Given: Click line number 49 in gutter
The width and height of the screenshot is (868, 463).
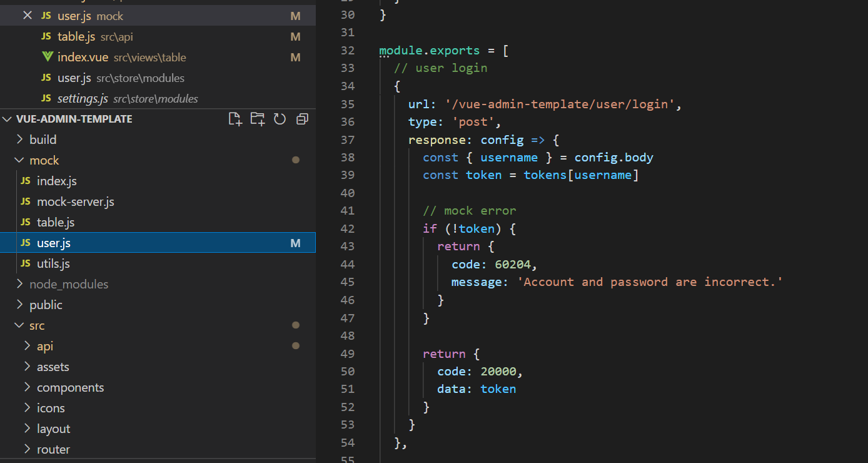Looking at the screenshot, I should 347,354.
